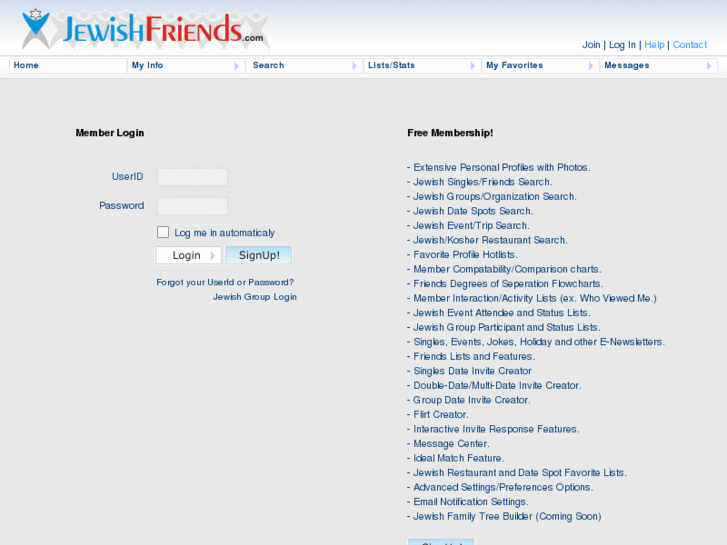Select Jewish Group Participant and Status Lists
Image resolution: width=727 pixels, height=545 pixels.
click(504, 327)
